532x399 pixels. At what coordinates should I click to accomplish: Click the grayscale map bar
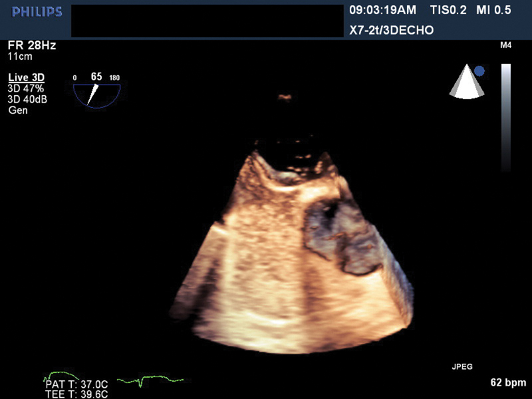(506, 116)
